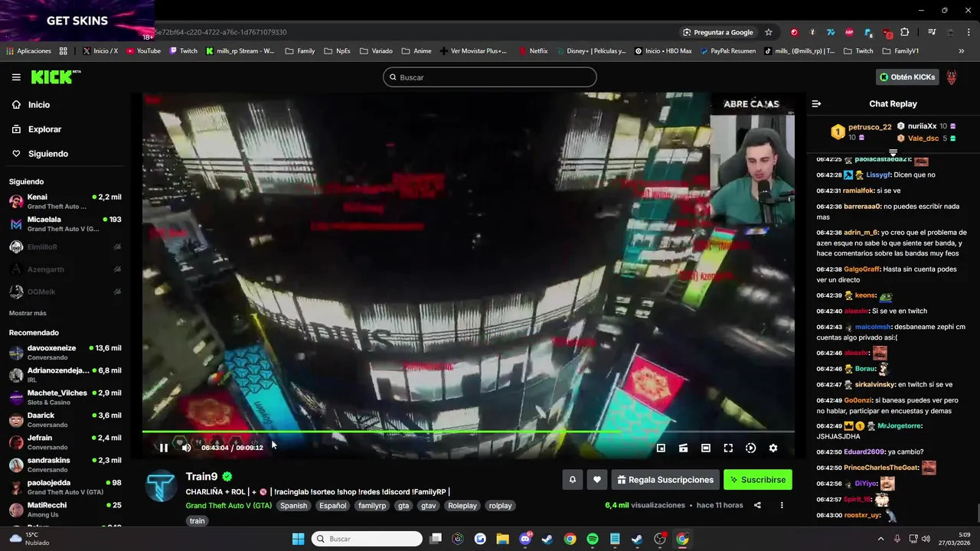Open Micaelala channel in sidebar
This screenshot has width=980, height=551.
[x=66, y=224]
